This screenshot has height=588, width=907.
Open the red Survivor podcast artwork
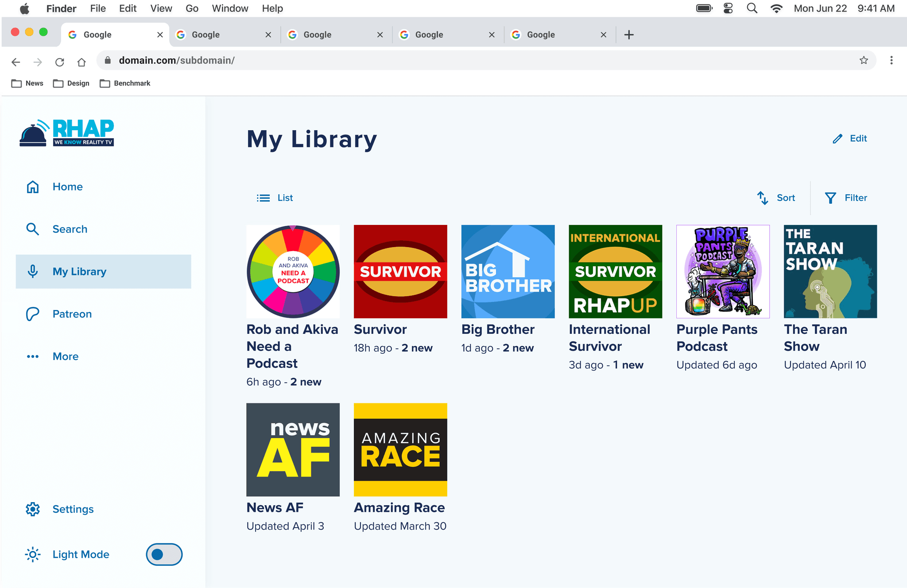[400, 271]
